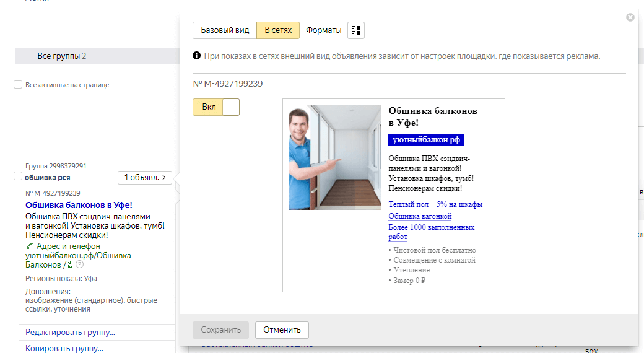Image resolution: width=644 pixels, height=353 pixels.
Task: Open Редактировать группу link
Action: tap(70, 332)
